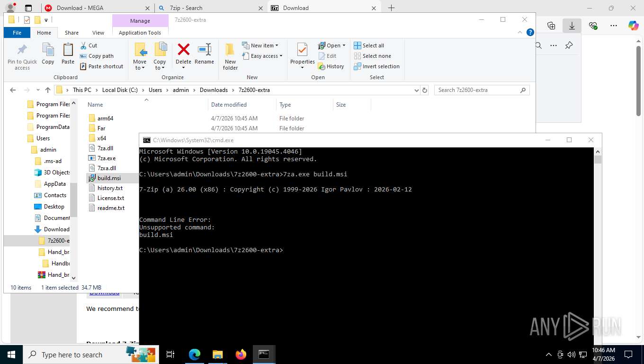Create a New folder
The height and width of the screenshot is (364, 644).
[x=230, y=57]
